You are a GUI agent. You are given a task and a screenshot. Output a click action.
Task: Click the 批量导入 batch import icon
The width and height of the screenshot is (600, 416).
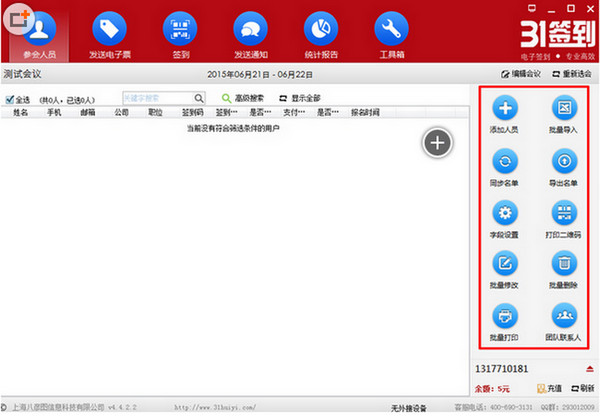(564, 108)
